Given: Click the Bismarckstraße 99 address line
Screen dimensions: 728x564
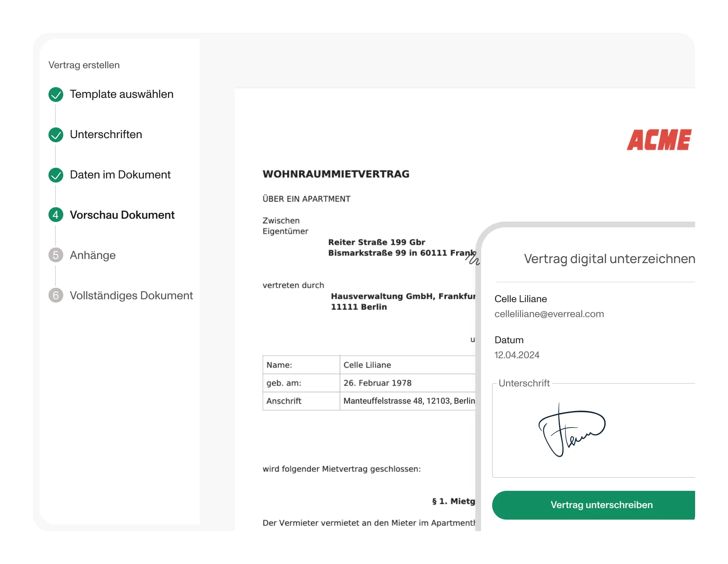Looking at the screenshot, I should (402, 253).
